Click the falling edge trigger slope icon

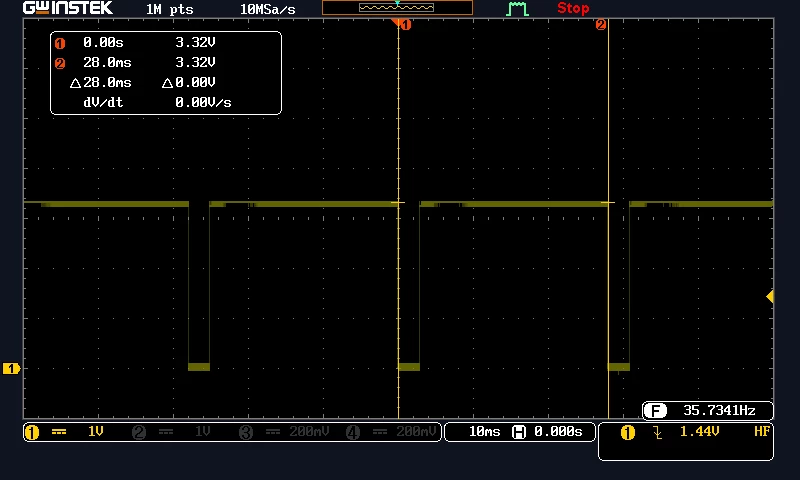658,433
